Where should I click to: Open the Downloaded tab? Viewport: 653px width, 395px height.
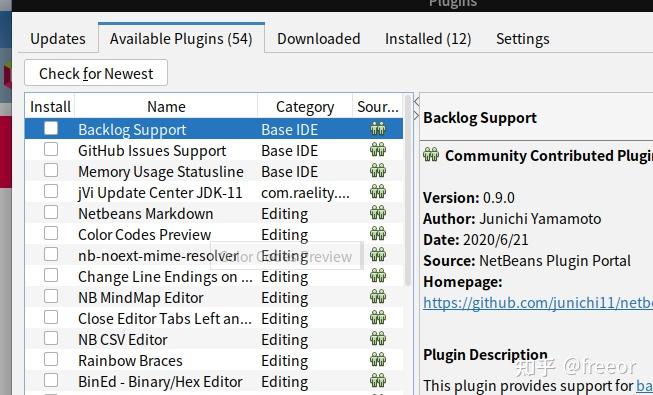point(319,39)
